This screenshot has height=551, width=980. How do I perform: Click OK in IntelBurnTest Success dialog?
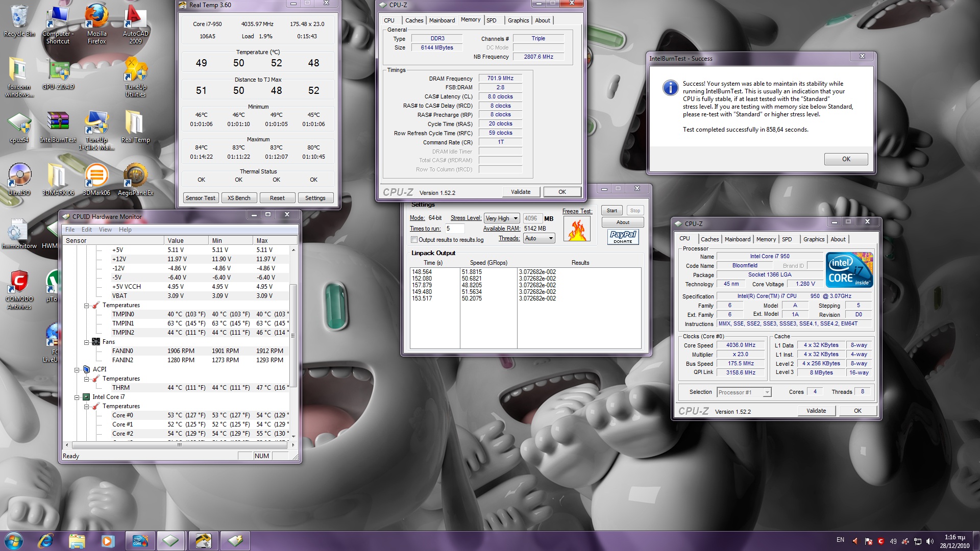point(846,159)
